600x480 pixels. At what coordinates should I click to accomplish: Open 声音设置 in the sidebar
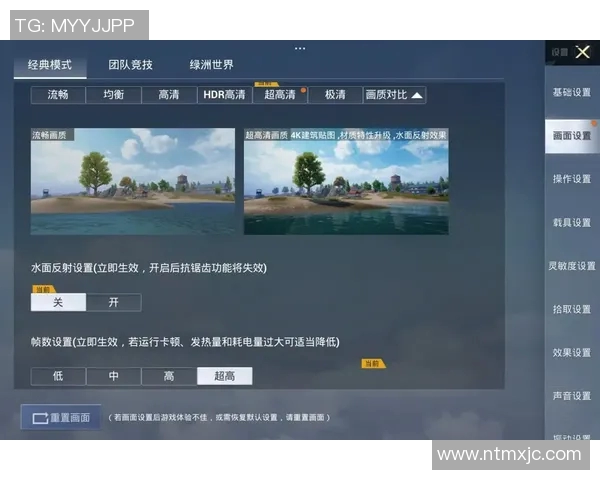572,396
